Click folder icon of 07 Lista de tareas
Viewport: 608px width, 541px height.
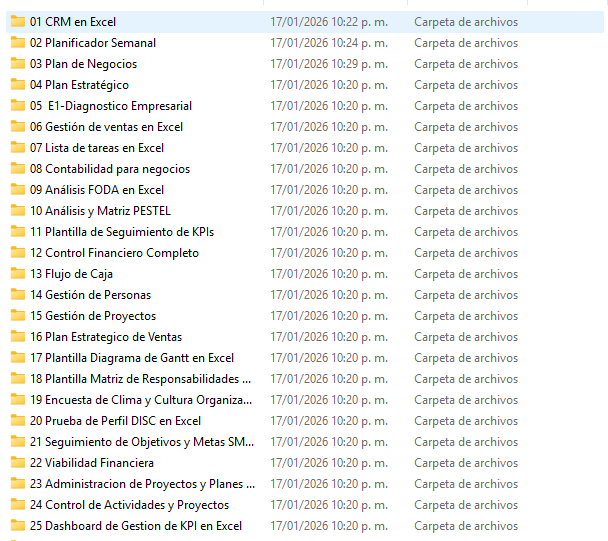click(x=18, y=147)
